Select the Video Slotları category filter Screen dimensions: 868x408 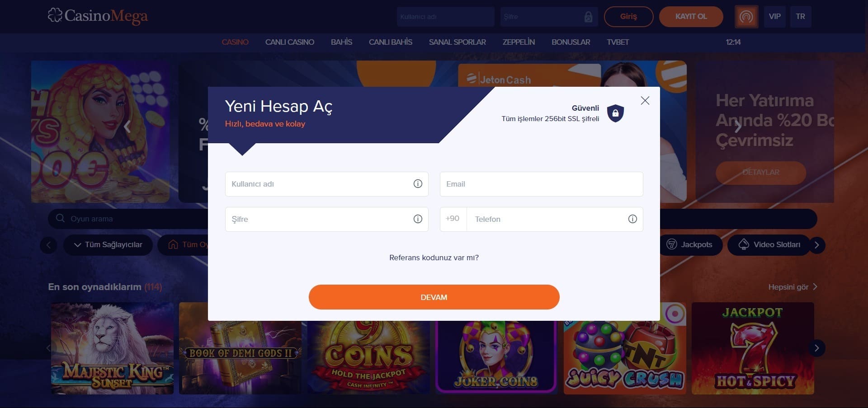(769, 245)
